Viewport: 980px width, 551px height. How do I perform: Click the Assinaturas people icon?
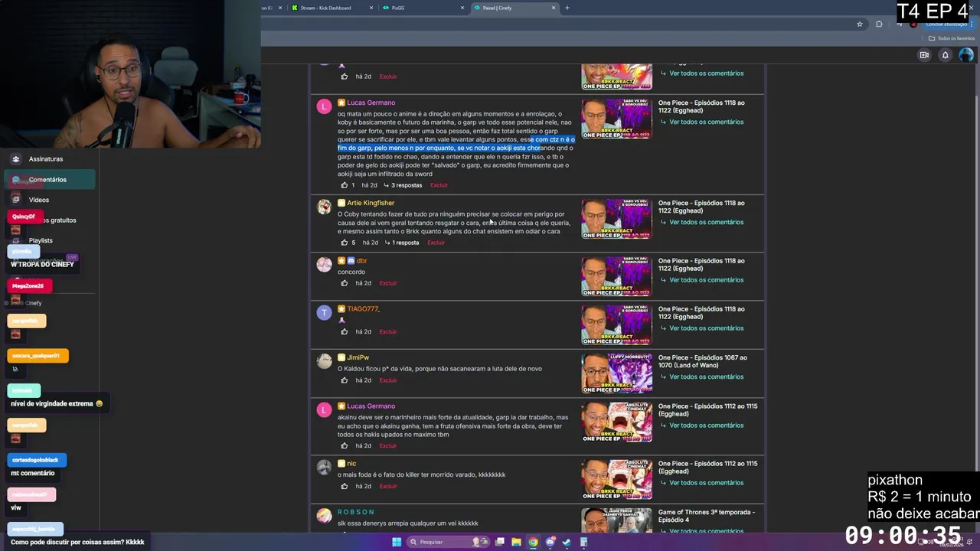(15, 159)
